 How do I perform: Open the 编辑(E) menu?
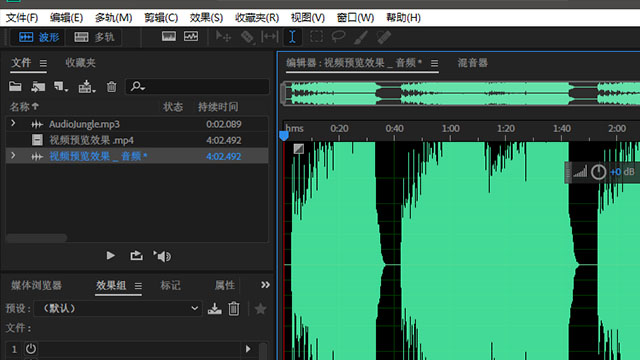66,18
